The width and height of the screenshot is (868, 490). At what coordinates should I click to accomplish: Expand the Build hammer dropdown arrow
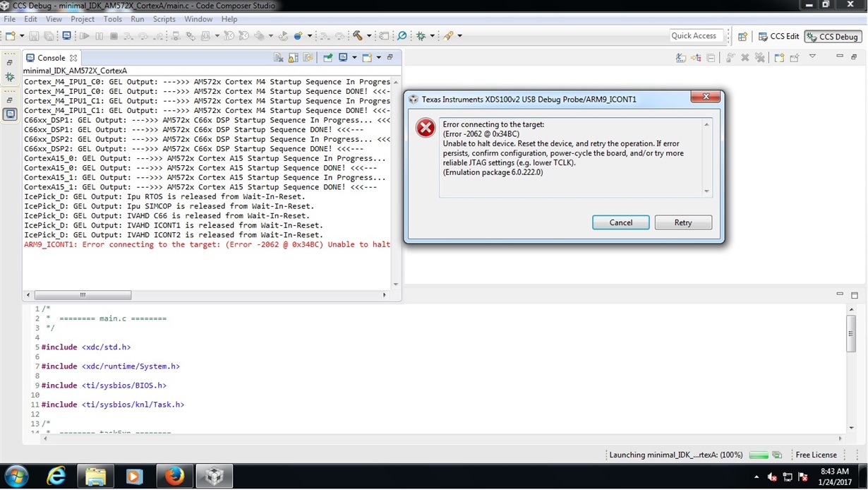(x=368, y=35)
